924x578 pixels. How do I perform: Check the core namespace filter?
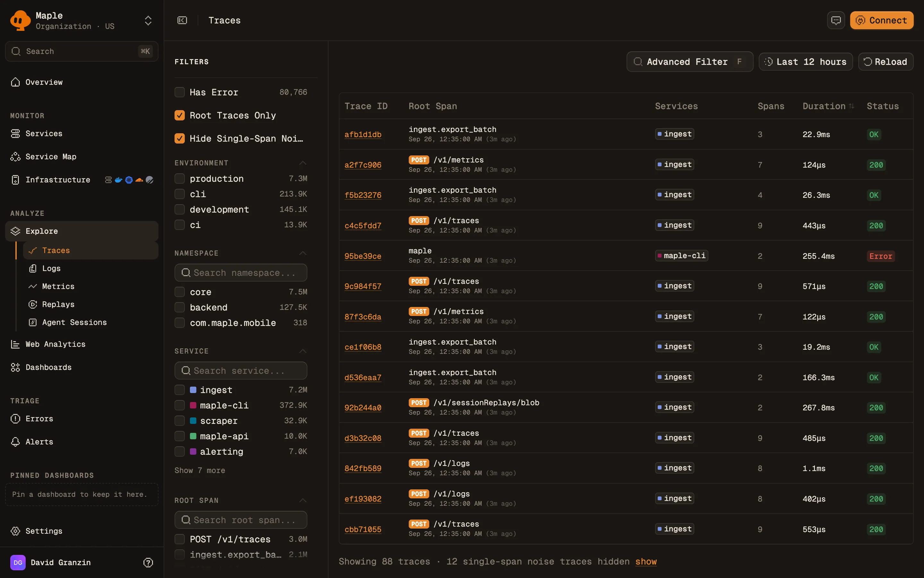[179, 292]
